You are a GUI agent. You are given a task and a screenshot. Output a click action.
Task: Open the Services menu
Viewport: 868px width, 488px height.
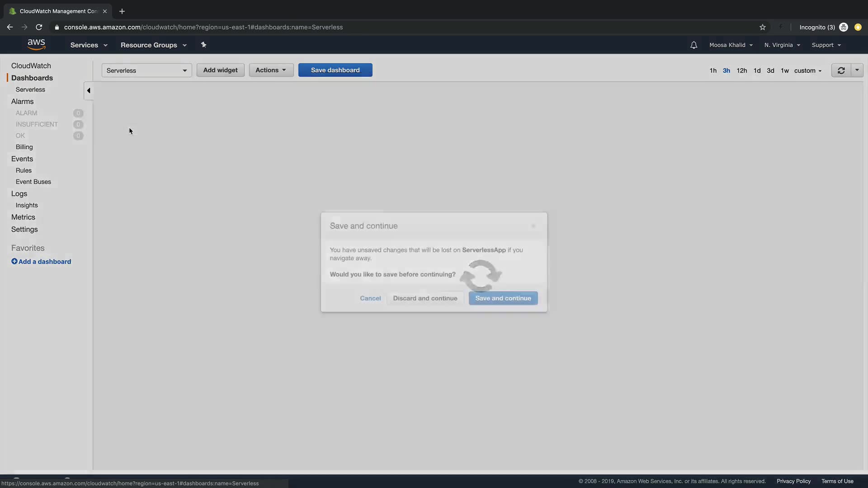click(89, 45)
